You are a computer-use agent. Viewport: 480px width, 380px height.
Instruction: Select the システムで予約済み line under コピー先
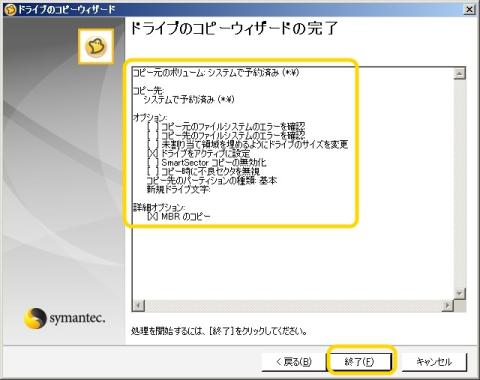(189, 99)
